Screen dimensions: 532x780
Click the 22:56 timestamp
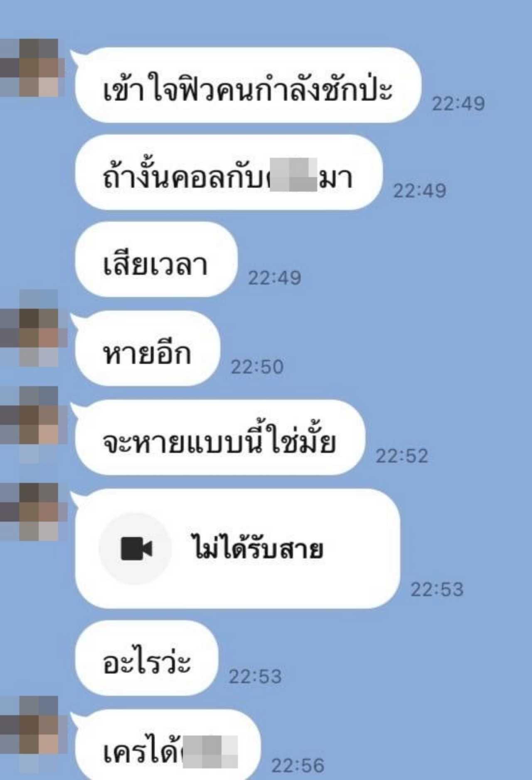pyautogui.click(x=298, y=765)
